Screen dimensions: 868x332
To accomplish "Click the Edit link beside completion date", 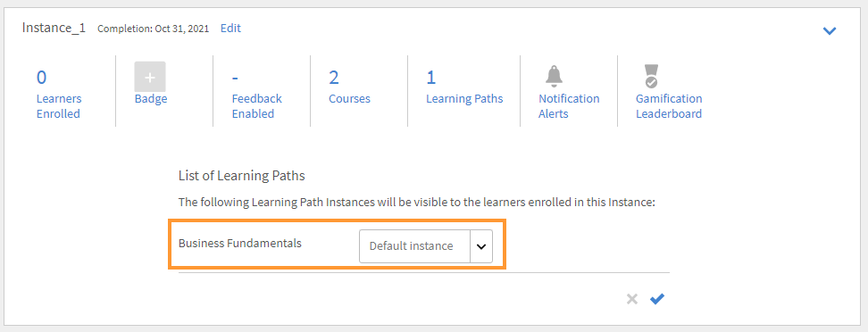I will (230, 29).
